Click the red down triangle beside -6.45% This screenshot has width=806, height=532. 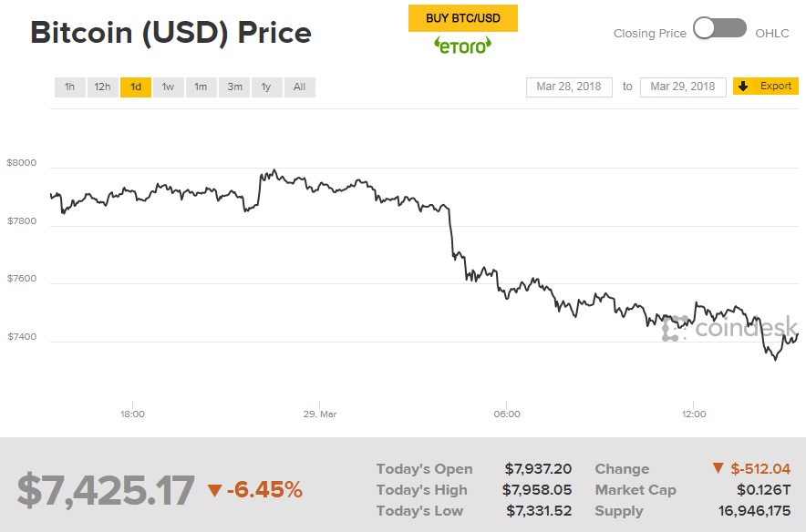(212, 489)
